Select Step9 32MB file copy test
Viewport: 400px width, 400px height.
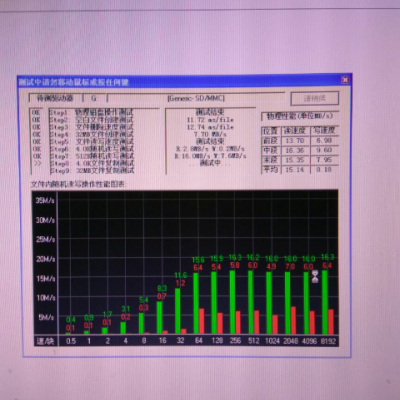click(x=92, y=171)
